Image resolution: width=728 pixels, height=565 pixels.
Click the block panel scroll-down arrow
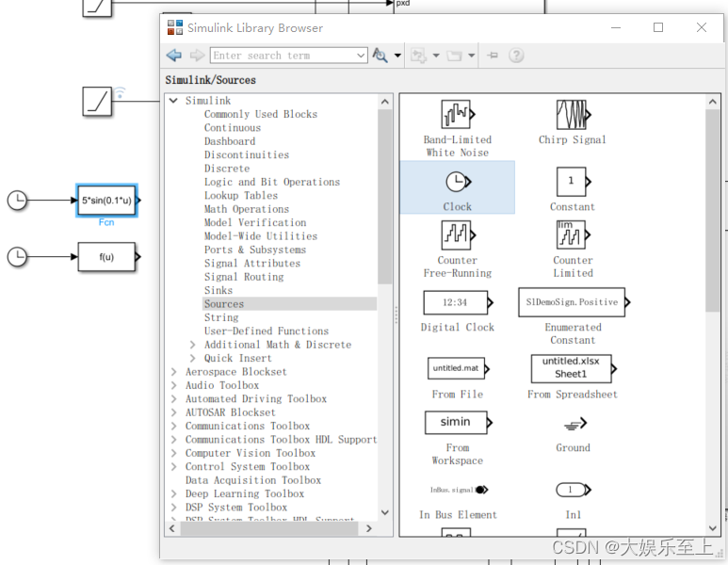point(713,528)
